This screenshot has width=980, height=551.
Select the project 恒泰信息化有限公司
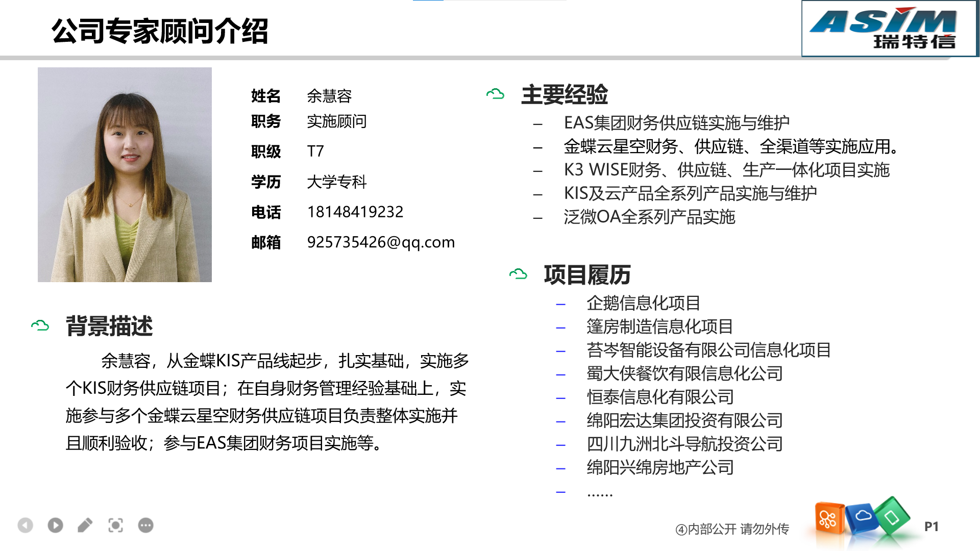(660, 397)
